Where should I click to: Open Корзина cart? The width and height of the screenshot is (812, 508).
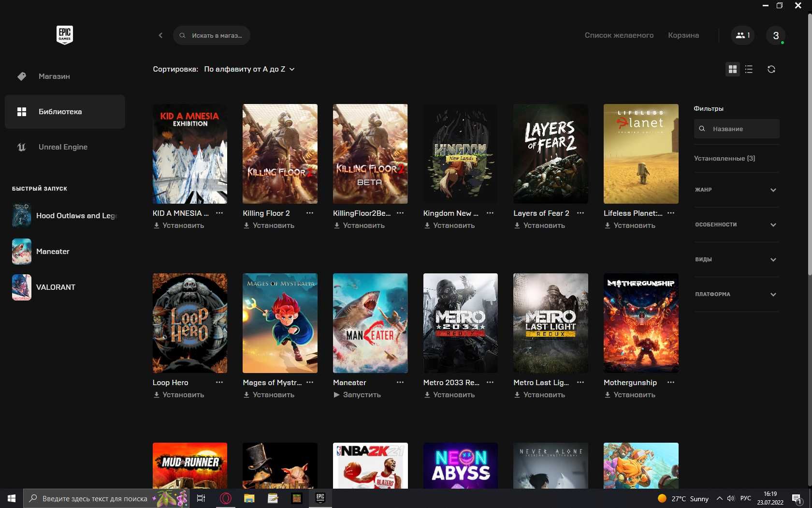pos(683,35)
